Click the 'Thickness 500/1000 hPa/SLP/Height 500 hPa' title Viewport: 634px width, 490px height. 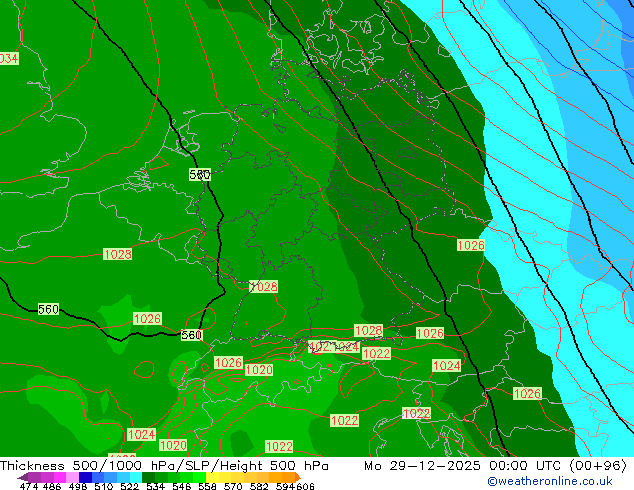pos(164,466)
